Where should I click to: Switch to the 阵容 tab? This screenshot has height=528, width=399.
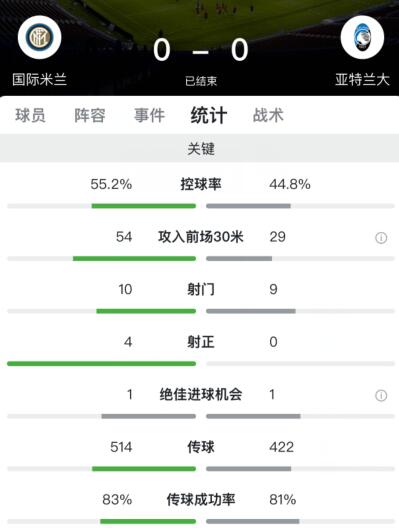click(90, 116)
